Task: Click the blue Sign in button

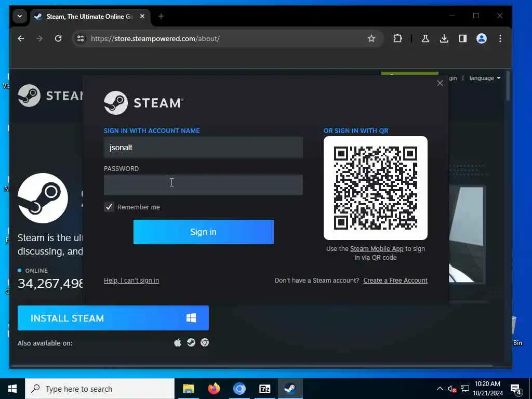Action: 204,232
